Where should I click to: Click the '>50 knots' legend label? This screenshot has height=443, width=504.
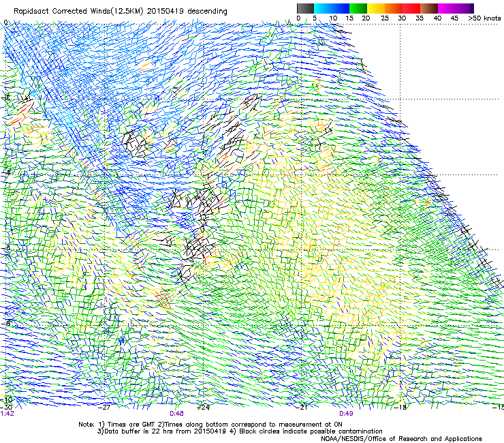484,18
